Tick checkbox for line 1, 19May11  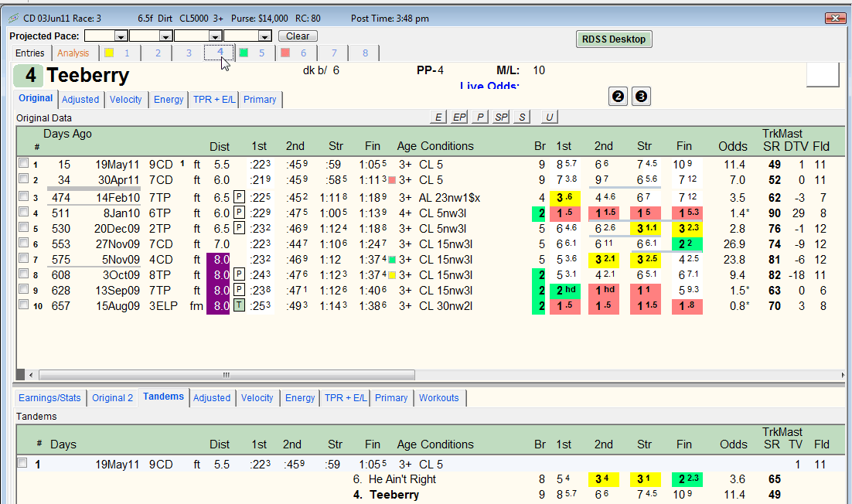(23, 163)
